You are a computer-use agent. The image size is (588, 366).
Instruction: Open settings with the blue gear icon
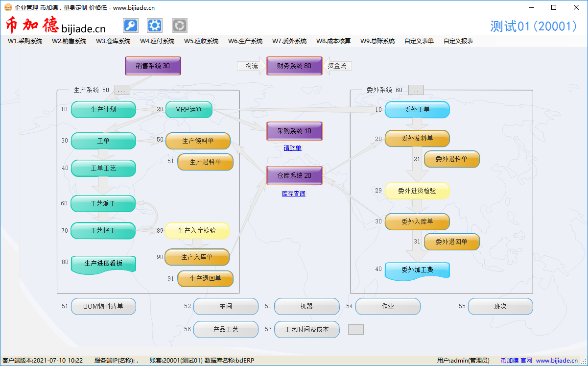(155, 25)
